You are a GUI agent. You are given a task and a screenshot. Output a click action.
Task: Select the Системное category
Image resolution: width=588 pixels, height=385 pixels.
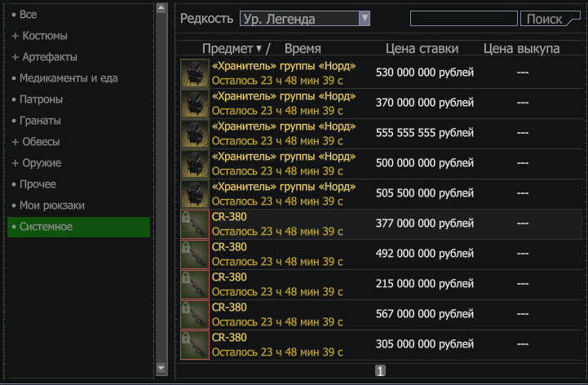(x=79, y=227)
